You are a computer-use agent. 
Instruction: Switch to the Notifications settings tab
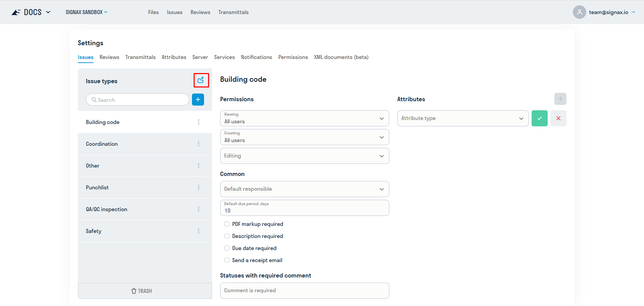(256, 57)
